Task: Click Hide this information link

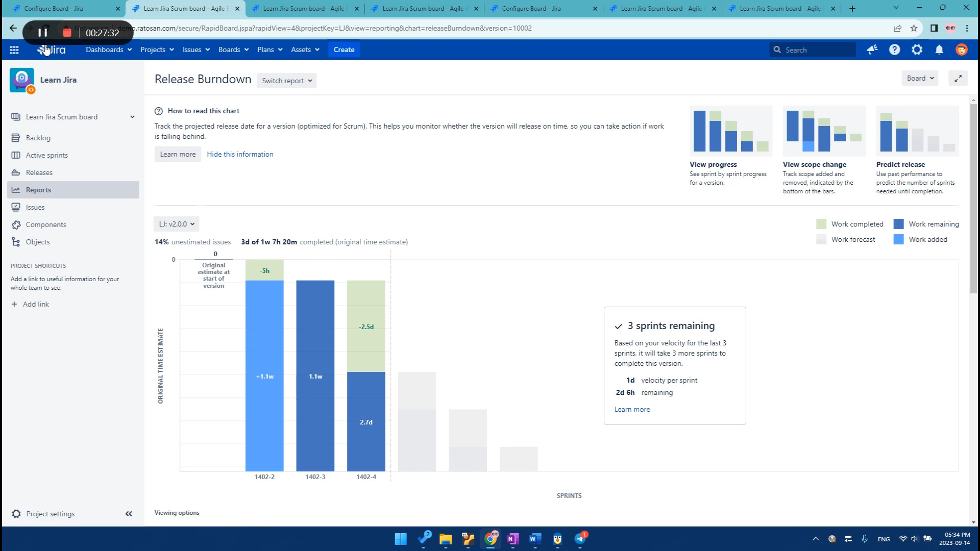Action: 240,154
